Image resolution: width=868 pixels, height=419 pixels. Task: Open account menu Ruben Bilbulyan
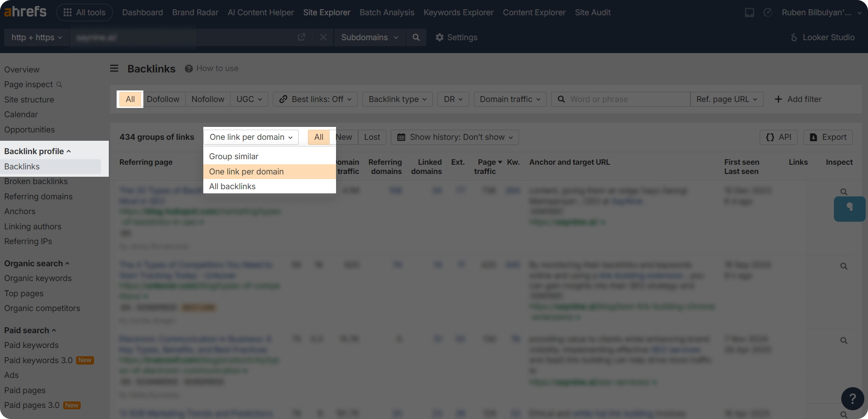point(822,12)
